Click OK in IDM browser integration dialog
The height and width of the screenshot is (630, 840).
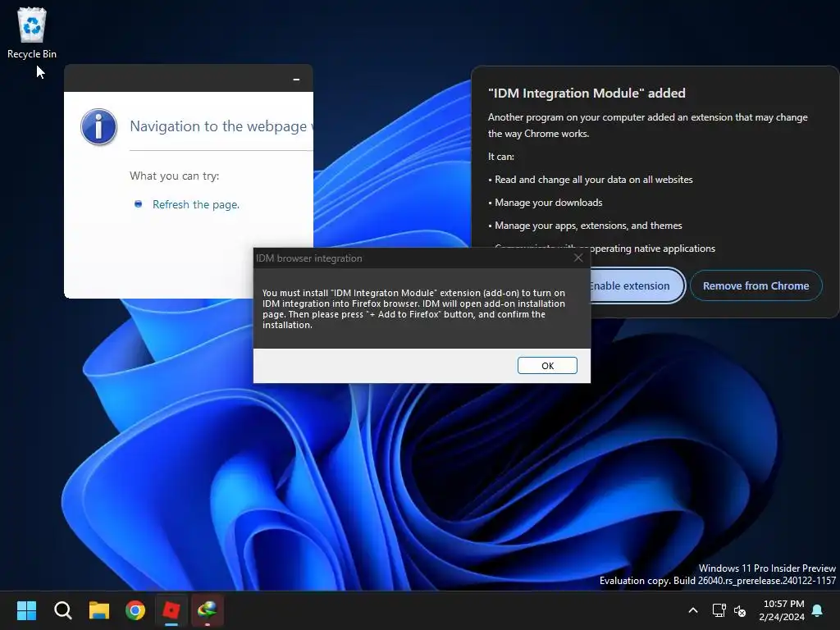(547, 365)
